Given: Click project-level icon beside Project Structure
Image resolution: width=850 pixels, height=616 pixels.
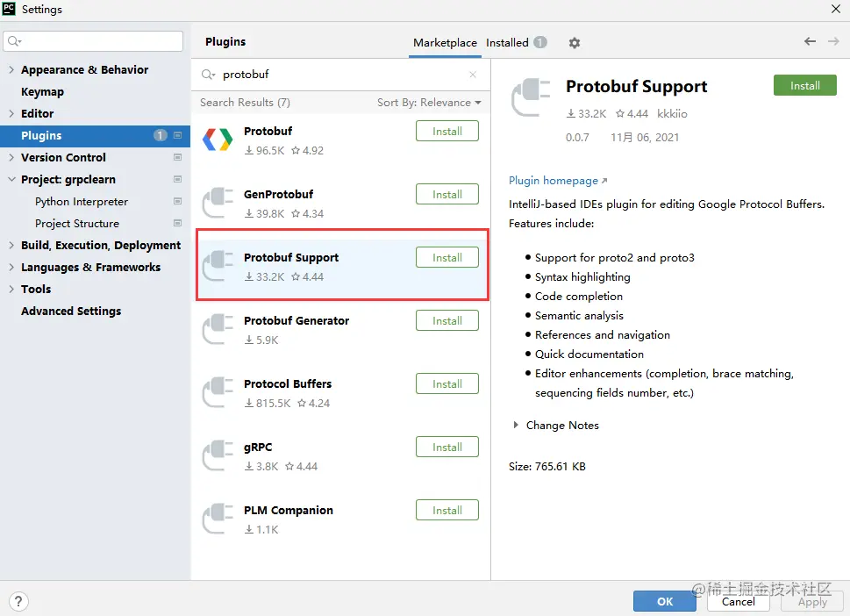Looking at the screenshot, I should click(x=177, y=223).
